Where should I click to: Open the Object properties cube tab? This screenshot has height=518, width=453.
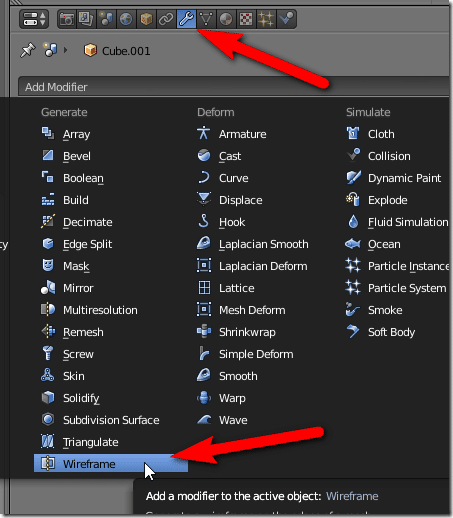(146, 19)
